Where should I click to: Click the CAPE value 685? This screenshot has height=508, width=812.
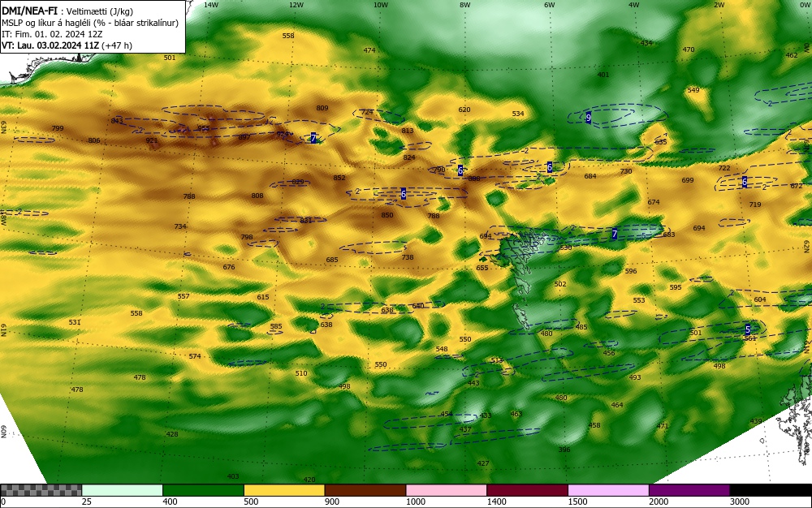pos(332,260)
